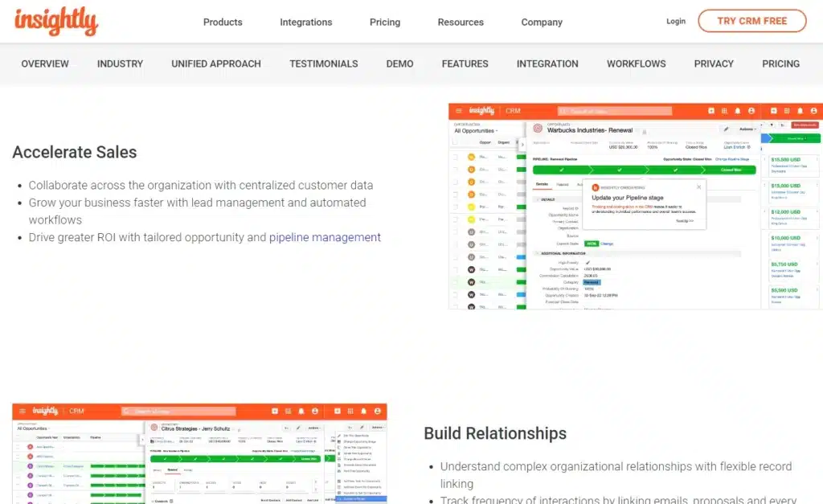Go to the PRIVACY section
Screen dimensions: 823x504
(x=714, y=64)
